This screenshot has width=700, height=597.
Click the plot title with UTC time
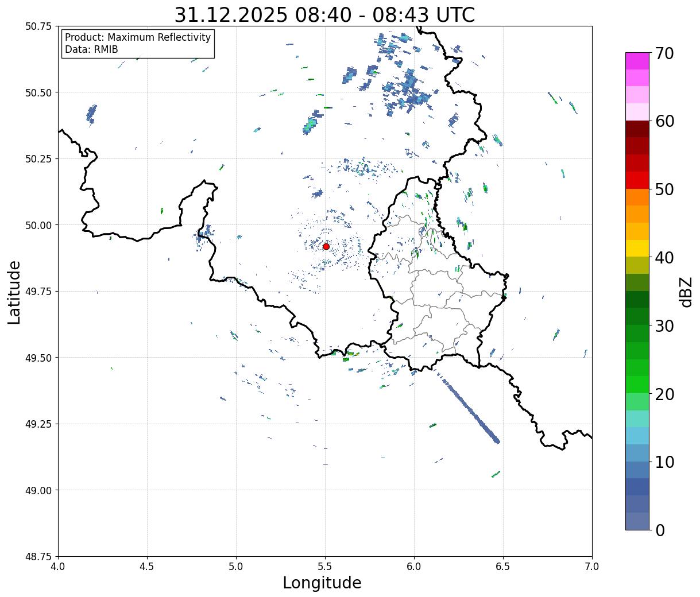pyautogui.click(x=324, y=14)
